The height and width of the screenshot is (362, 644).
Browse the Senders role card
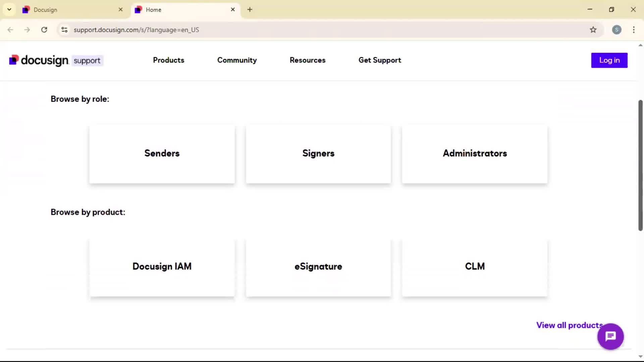click(x=162, y=154)
